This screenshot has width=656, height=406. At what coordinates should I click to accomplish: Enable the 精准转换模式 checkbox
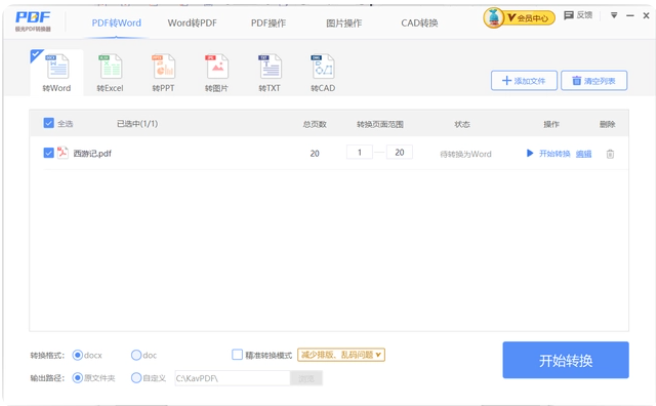pos(237,354)
